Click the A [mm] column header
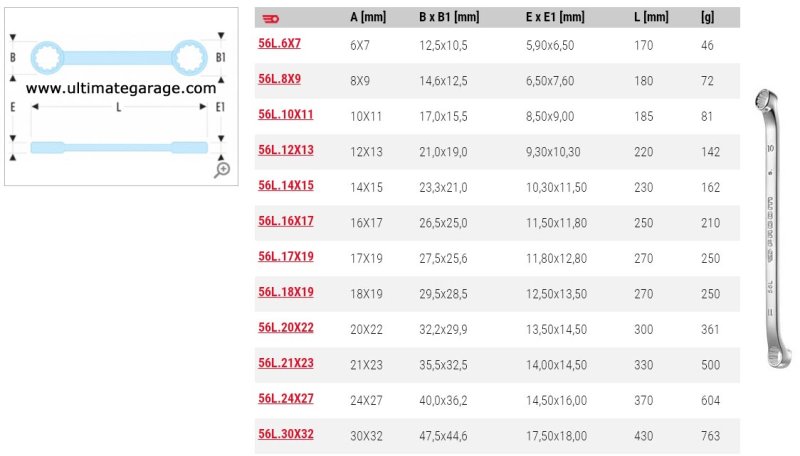Image resolution: width=800 pixels, height=456 pixels. (x=368, y=17)
